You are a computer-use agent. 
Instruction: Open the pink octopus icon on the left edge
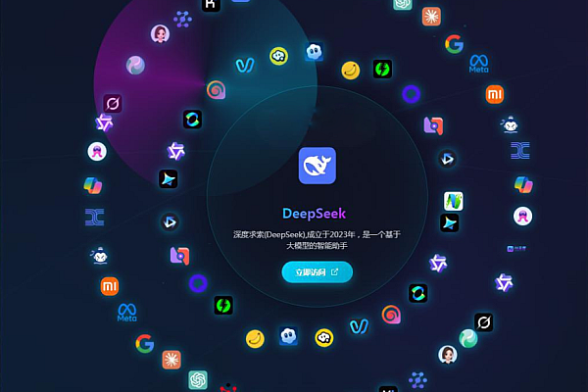[x=97, y=152]
